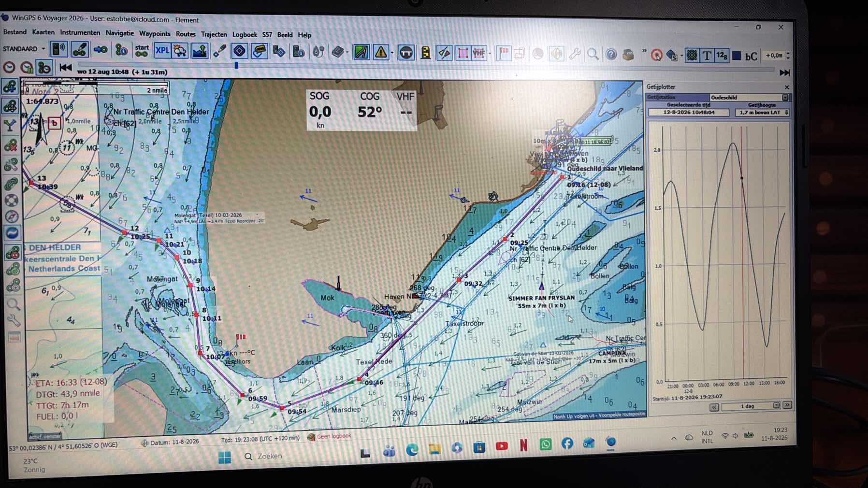Click the tide plot next period button
Screen dimensions: 868x488
click(x=787, y=405)
